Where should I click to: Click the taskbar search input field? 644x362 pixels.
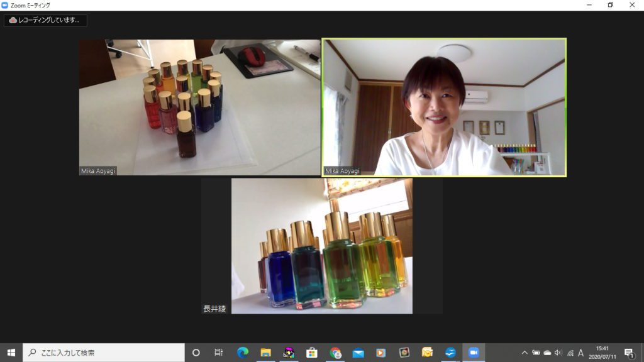click(104, 353)
